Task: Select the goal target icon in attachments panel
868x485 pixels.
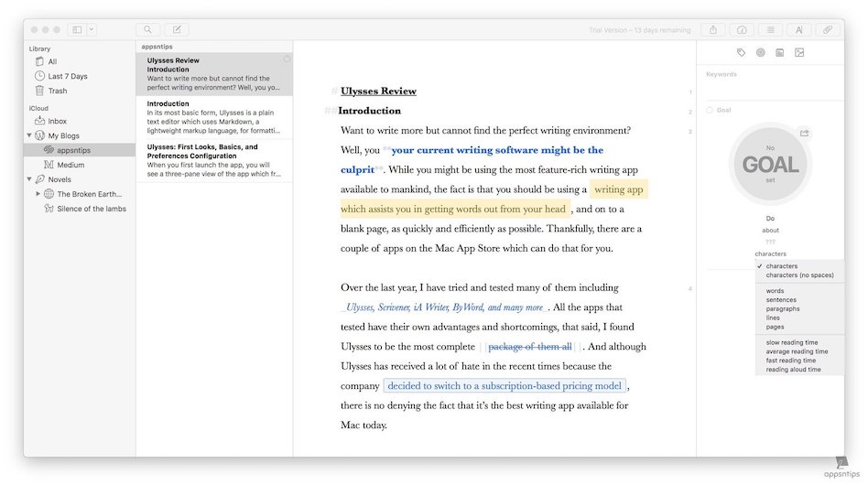Action: tap(760, 53)
